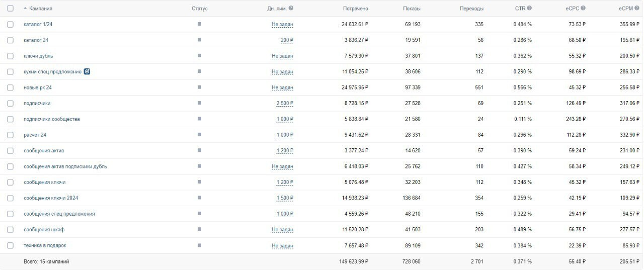Open help icon next to eCPM header
The image size is (644, 270).
pyautogui.click(x=637, y=8)
